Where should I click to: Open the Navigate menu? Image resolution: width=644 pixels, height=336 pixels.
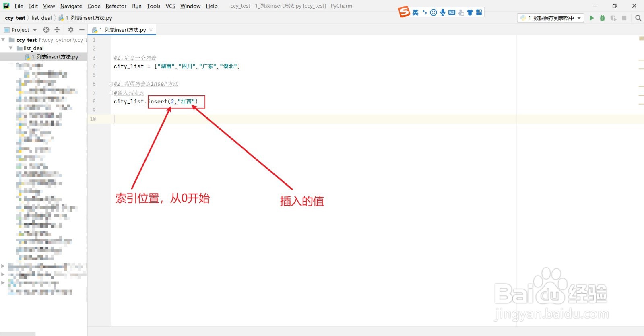pos(71,6)
